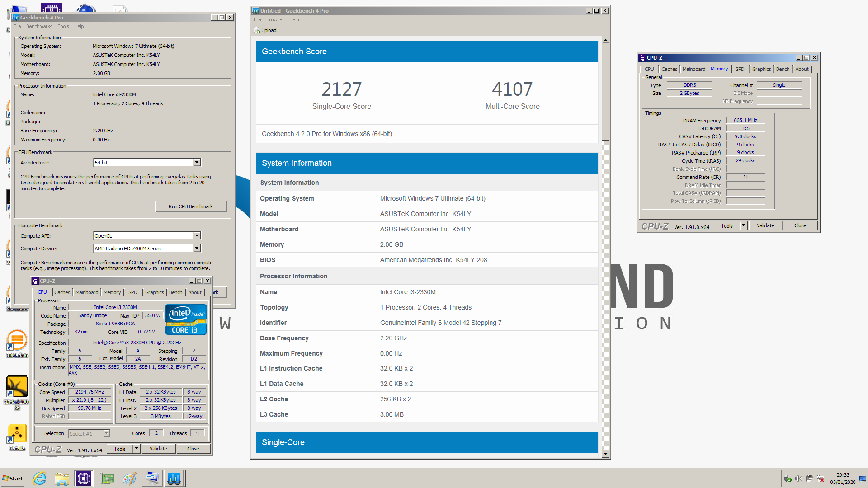Select the 3DMark2001 SE desktop shortcut

(x=17, y=393)
